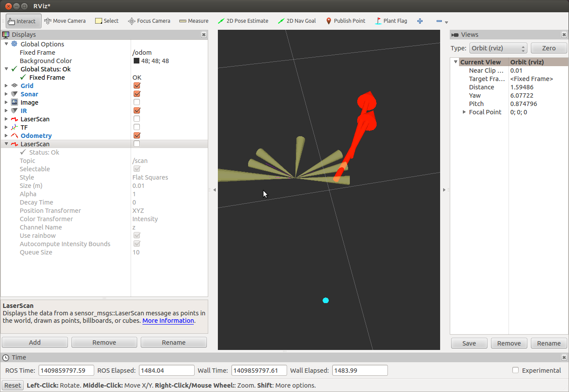569x392 pixels.
Task: Open the view Type dropdown
Action: 498,48
